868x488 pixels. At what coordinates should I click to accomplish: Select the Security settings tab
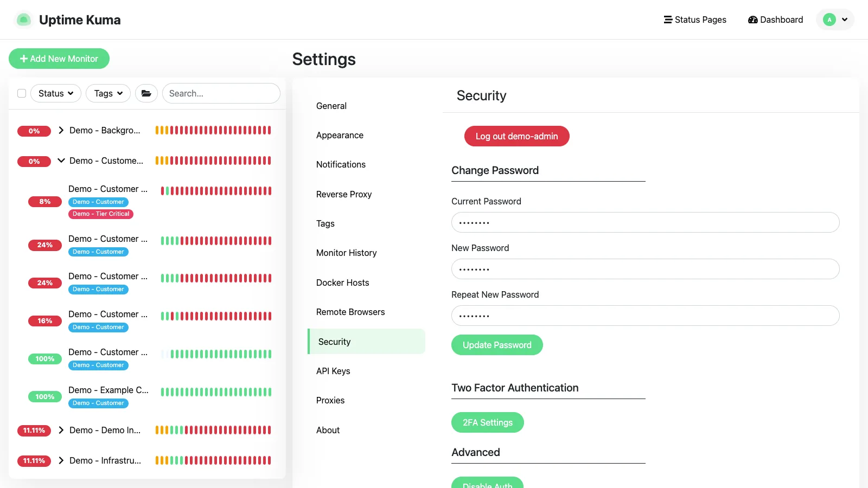click(x=366, y=342)
